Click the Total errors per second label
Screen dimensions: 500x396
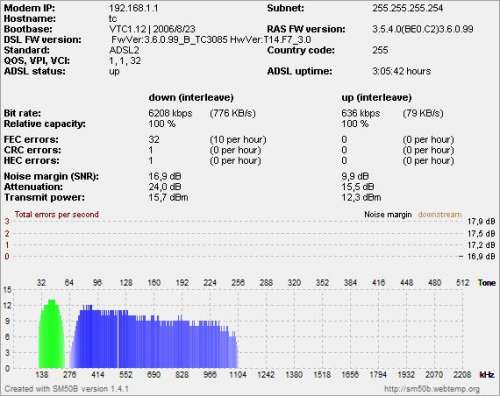pyautogui.click(x=57, y=214)
